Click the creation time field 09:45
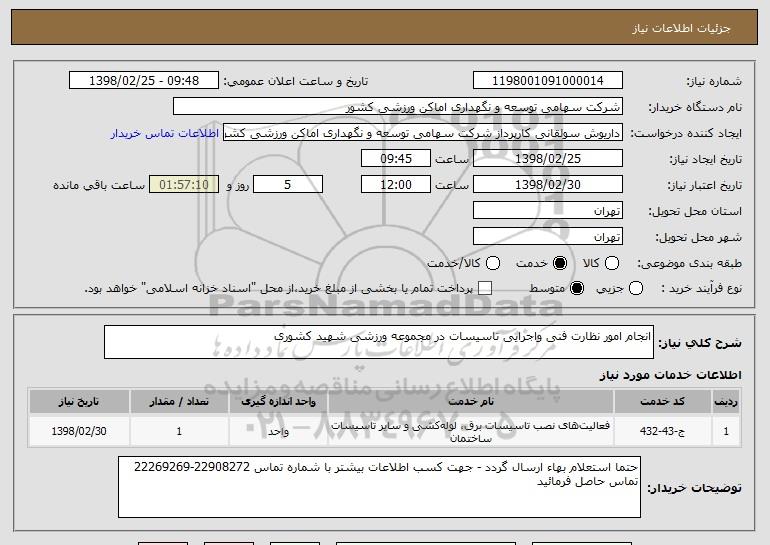 coord(396,159)
